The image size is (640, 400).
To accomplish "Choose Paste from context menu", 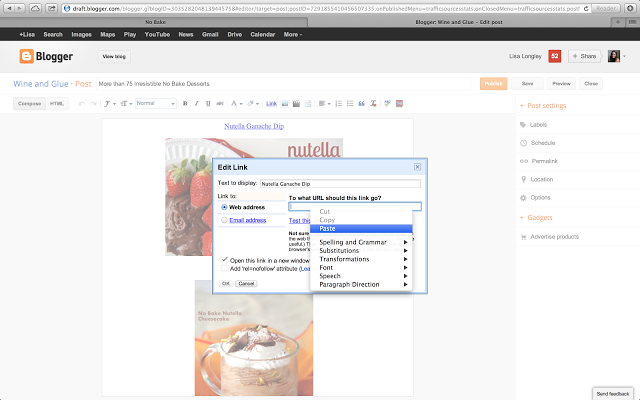I will [x=361, y=229].
